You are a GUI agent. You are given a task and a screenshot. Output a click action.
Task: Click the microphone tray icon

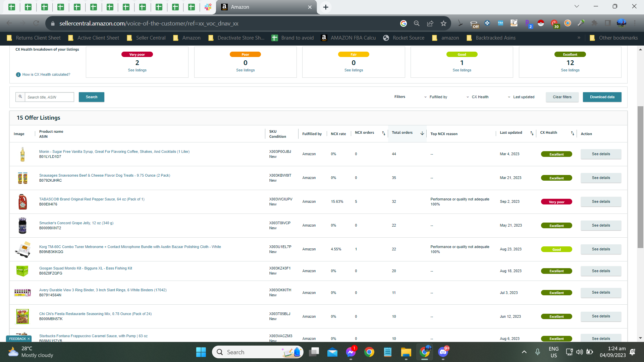(538, 352)
